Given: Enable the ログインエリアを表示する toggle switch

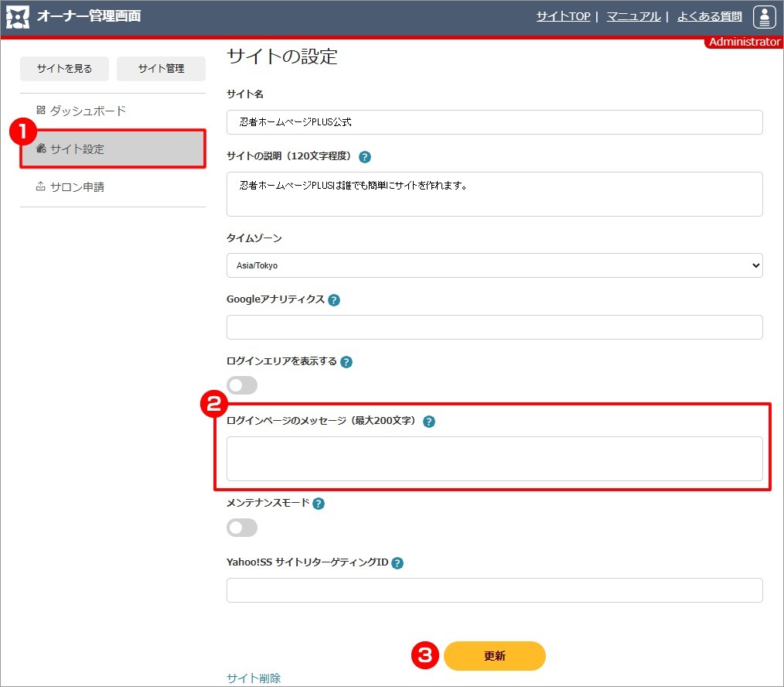Looking at the screenshot, I should pos(242,385).
